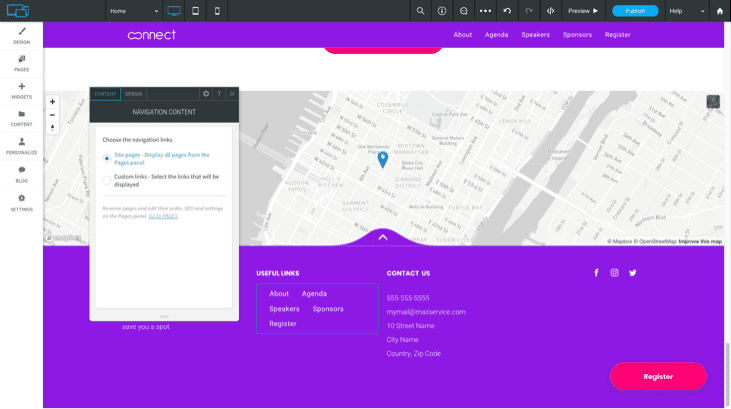Close the Navigation Content panel

(232, 94)
